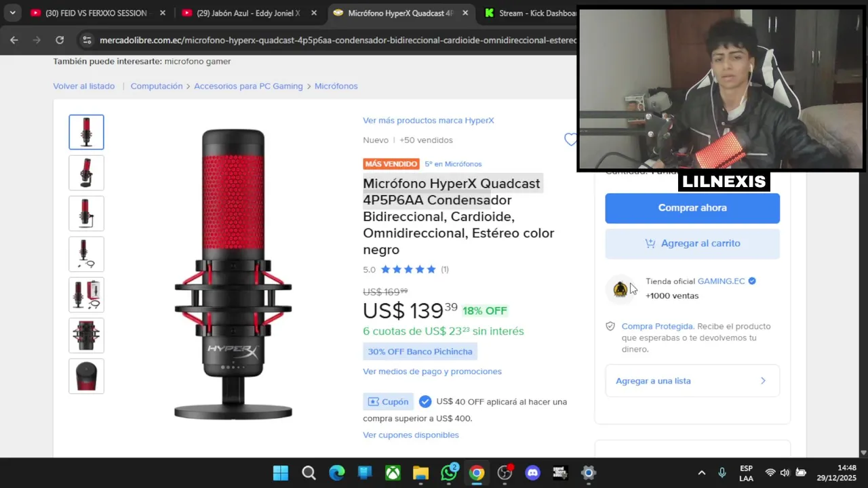Close the Micrófono HyperX tab
Image resolution: width=868 pixels, height=488 pixels.
pyautogui.click(x=465, y=13)
